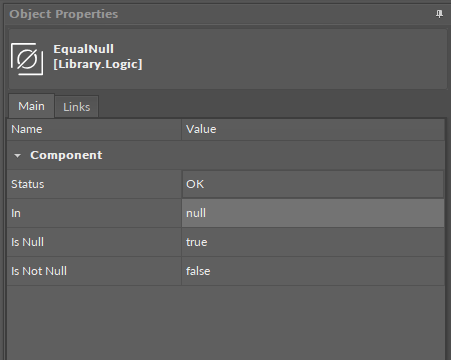451x360 pixels.
Task: Click empty area below property table
Action: coord(226,322)
